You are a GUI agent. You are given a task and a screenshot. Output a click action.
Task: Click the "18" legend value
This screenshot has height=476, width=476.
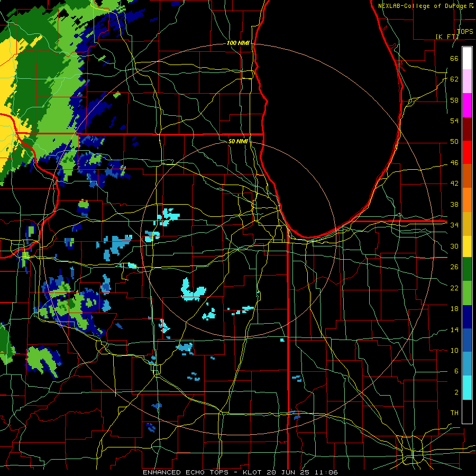(454, 309)
